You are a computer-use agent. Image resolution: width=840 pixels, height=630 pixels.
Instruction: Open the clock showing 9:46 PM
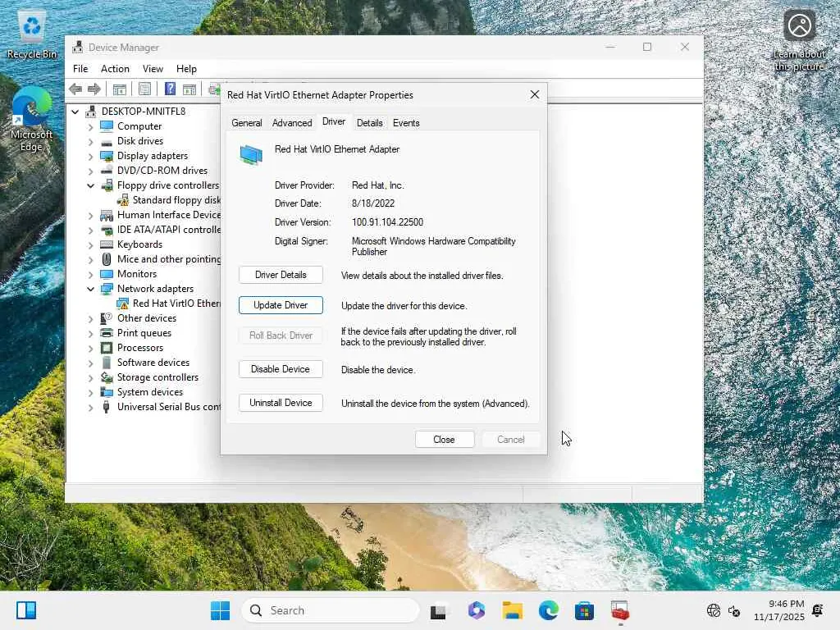pos(779,610)
